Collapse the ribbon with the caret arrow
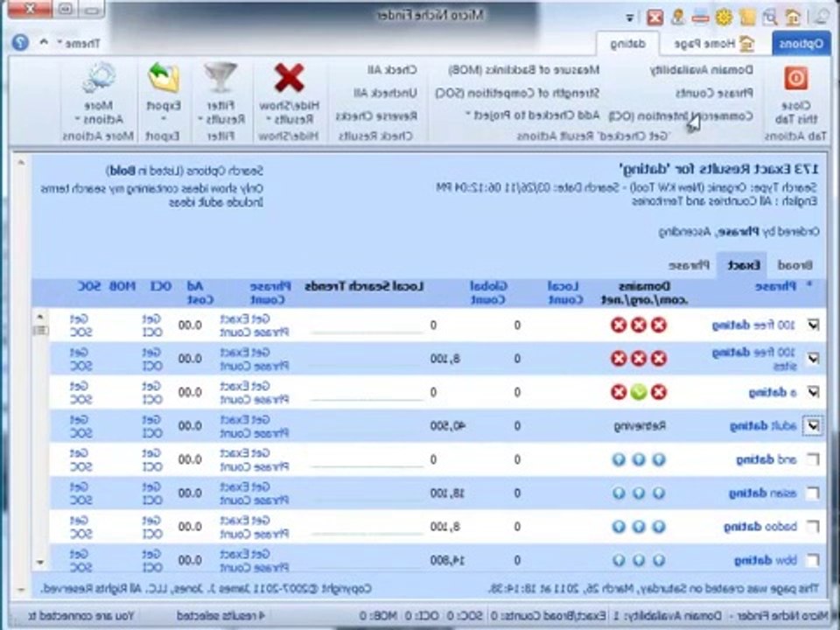Viewport: 840px width, 630px height. click(x=44, y=42)
